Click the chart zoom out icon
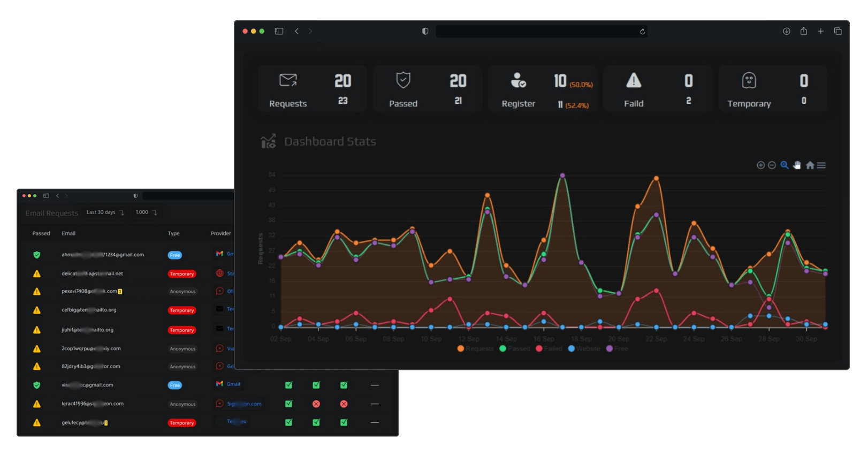The image size is (868, 455). tap(772, 165)
